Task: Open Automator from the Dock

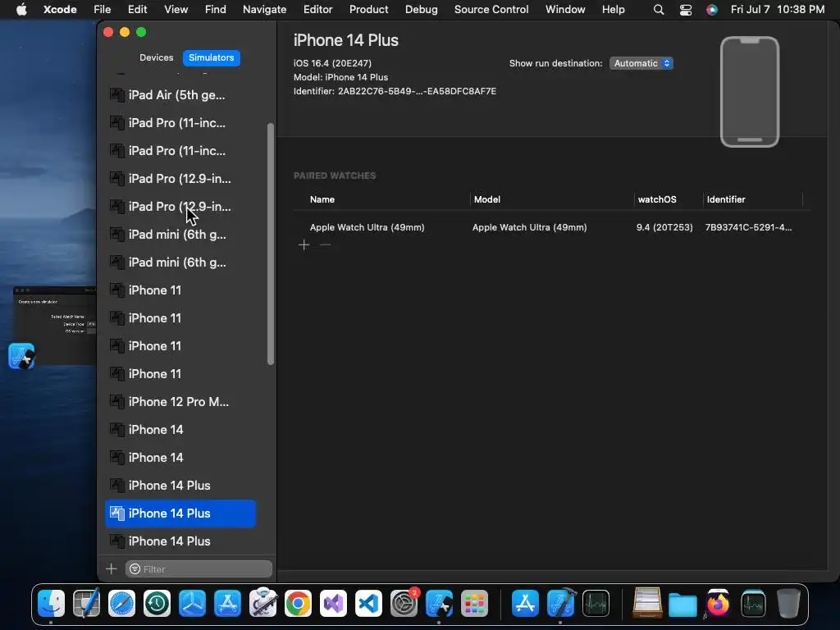Action: point(262,603)
